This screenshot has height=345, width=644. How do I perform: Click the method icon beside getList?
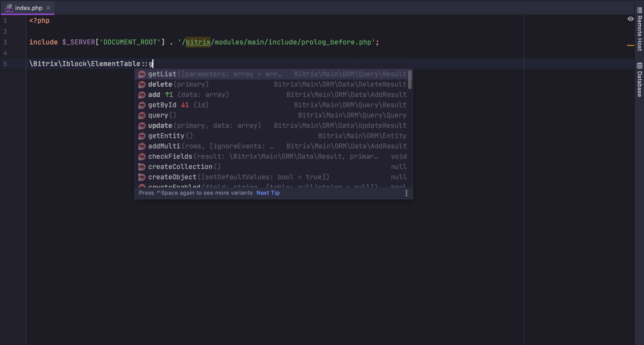tap(142, 74)
